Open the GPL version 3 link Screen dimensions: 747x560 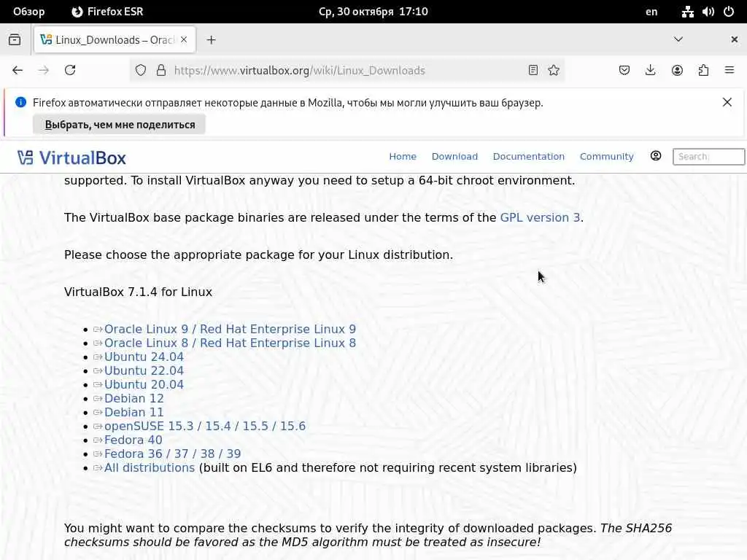pyautogui.click(x=540, y=217)
